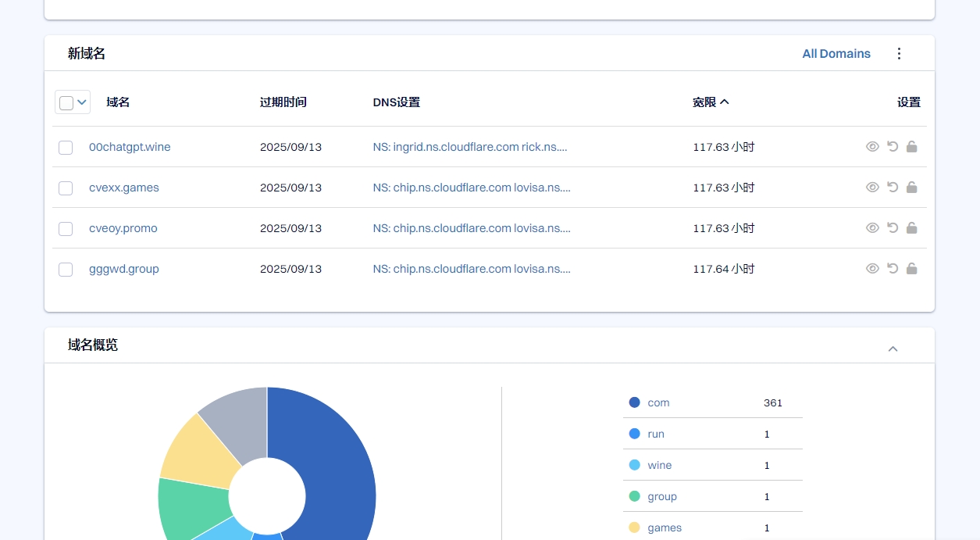Click the lock icon for cveoy.promo
The width and height of the screenshot is (980, 540).
pyautogui.click(x=911, y=227)
